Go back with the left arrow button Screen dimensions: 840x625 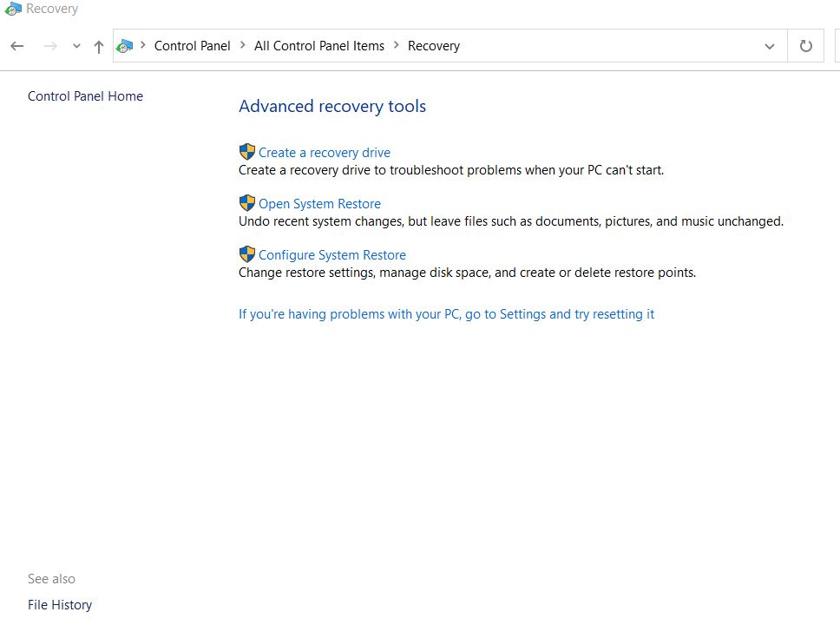(x=17, y=46)
